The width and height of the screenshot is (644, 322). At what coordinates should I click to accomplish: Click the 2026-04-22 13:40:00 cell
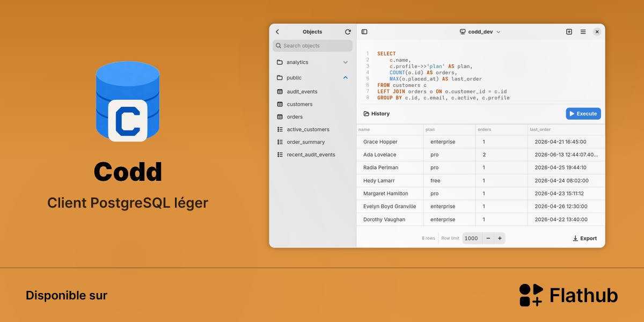pos(566,219)
